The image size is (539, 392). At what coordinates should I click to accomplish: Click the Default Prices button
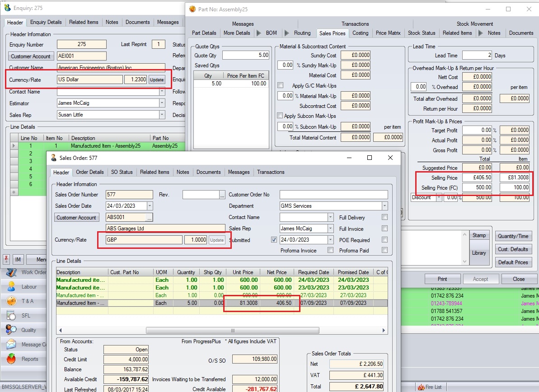(513, 262)
